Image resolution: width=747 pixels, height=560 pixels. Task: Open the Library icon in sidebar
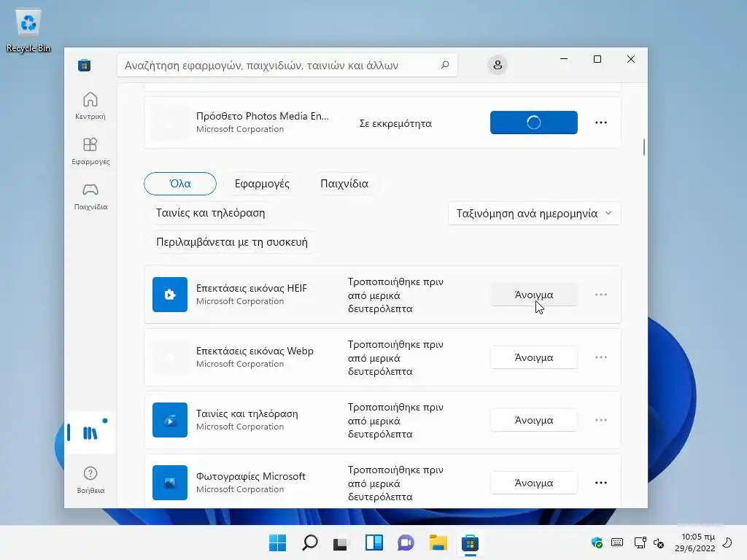90,433
